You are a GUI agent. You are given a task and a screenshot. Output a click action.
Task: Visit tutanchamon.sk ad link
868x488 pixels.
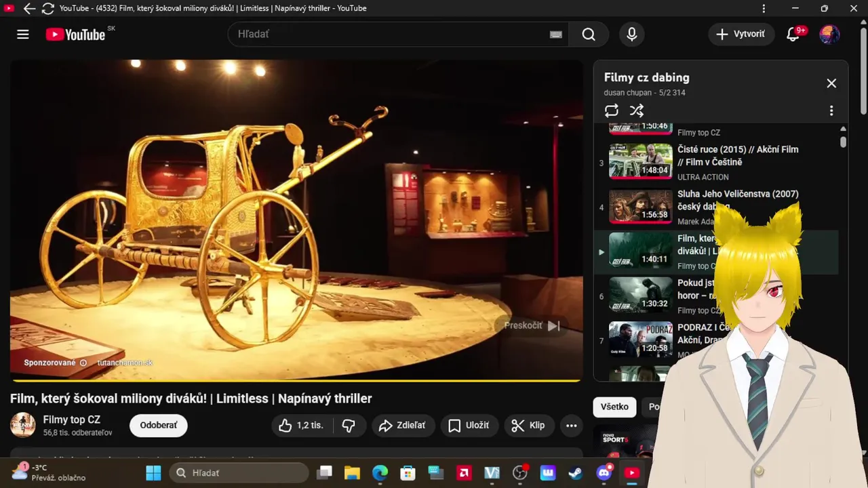125,363
